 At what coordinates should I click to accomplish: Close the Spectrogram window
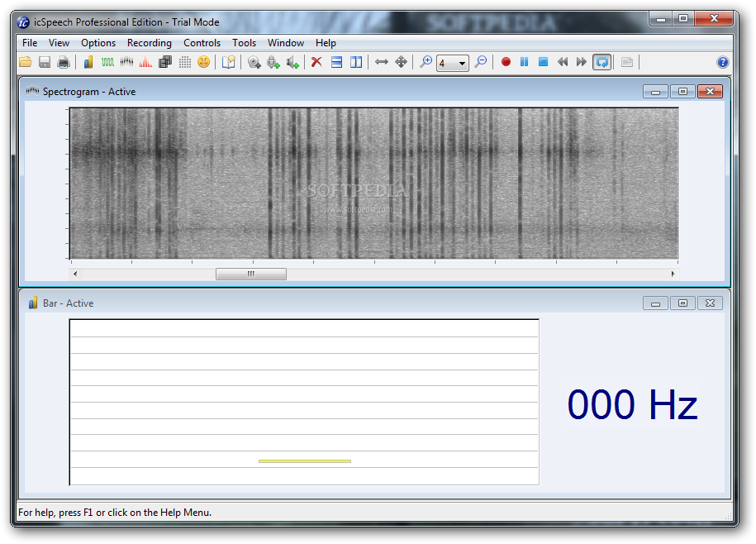(711, 92)
